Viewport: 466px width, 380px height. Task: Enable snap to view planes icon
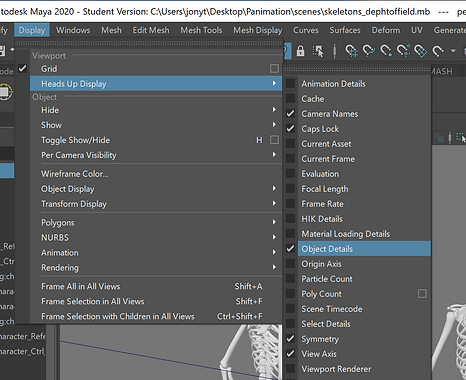click(421, 51)
